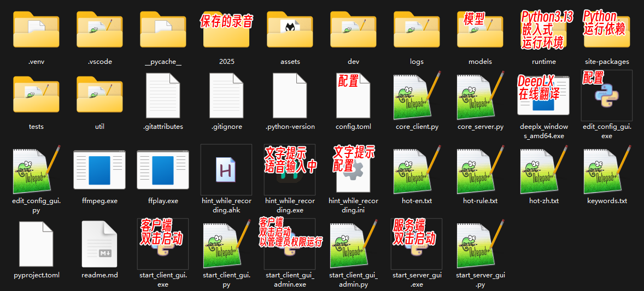Viewport: 644px width, 291px height.
Task: Select the start_client_gui_admin.py icon
Action: pyautogui.click(x=354, y=244)
